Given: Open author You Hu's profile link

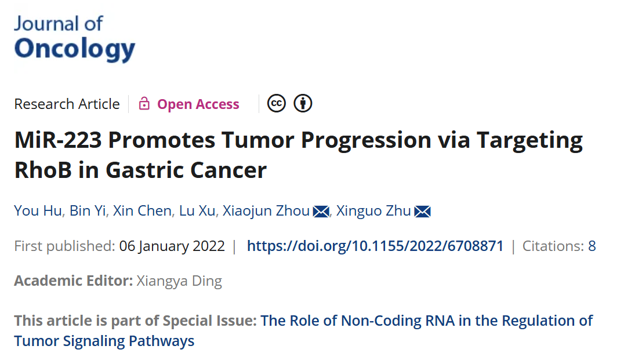Looking at the screenshot, I should pos(38,211).
